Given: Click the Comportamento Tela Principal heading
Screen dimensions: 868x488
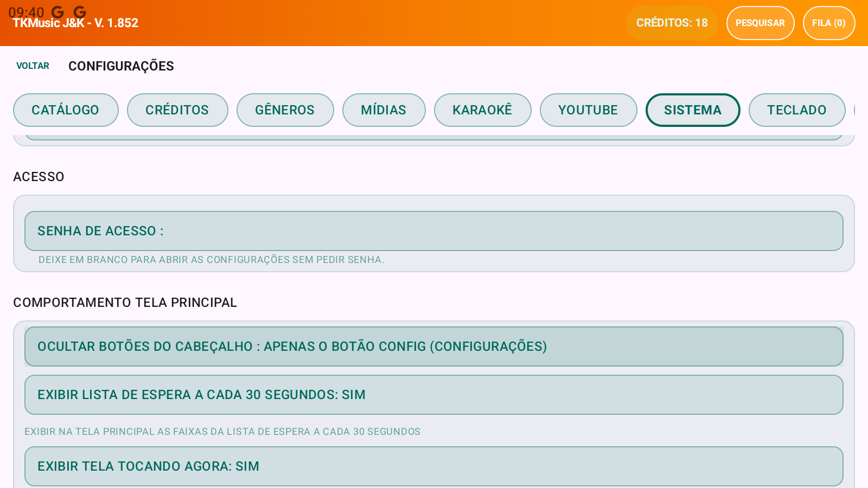Looking at the screenshot, I should (125, 303).
